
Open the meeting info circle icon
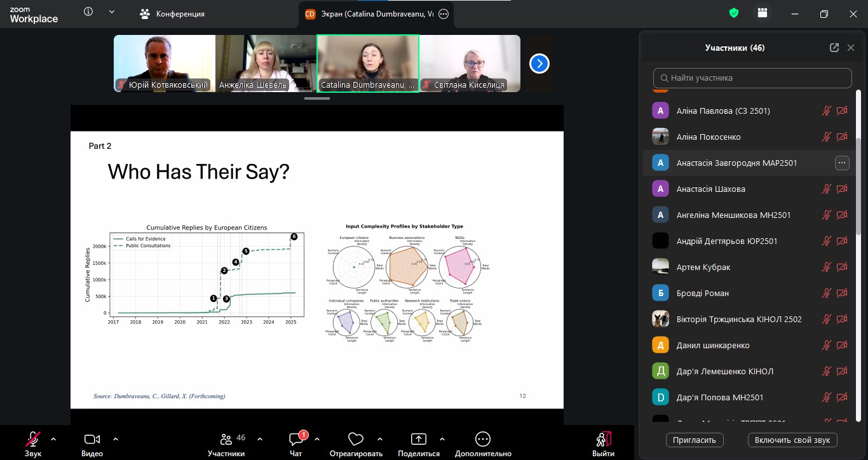pyautogui.click(x=88, y=12)
